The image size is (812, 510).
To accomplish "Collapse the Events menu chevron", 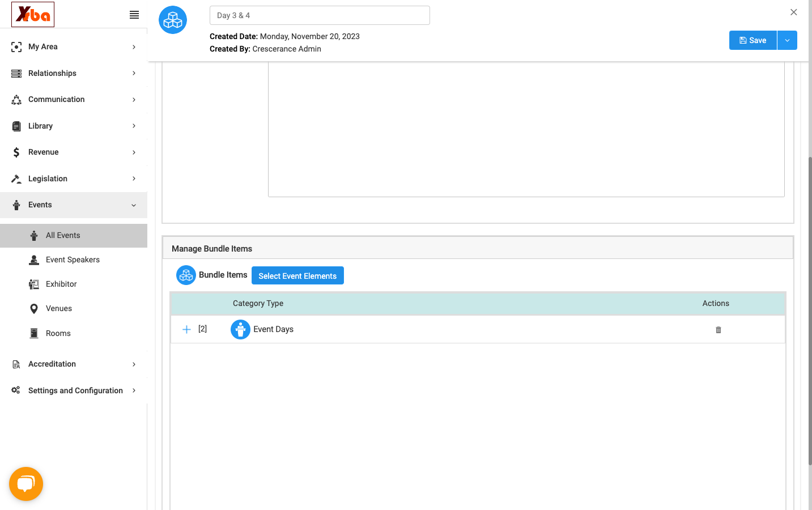I will (134, 205).
